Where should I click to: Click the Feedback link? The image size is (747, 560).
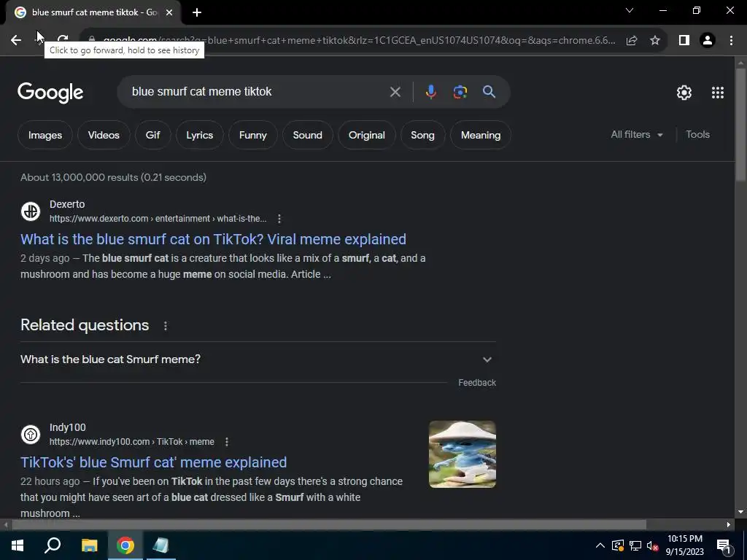coord(477,383)
